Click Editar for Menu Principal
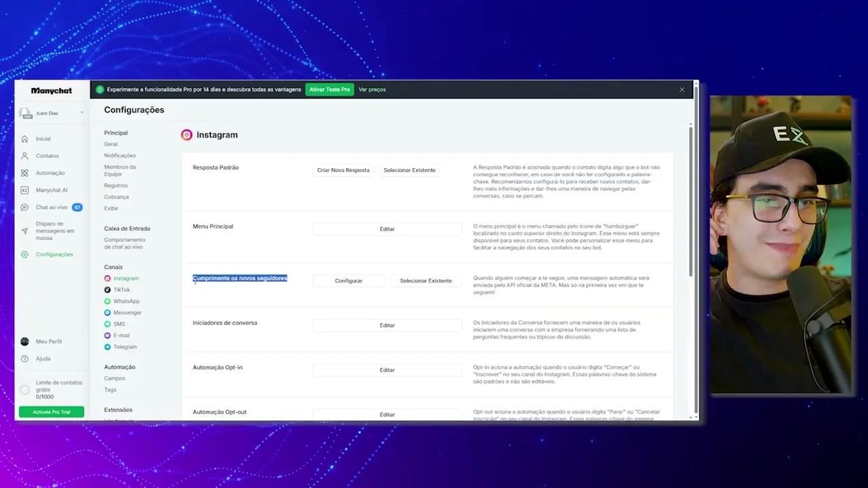The width and height of the screenshot is (868, 488). click(x=387, y=229)
